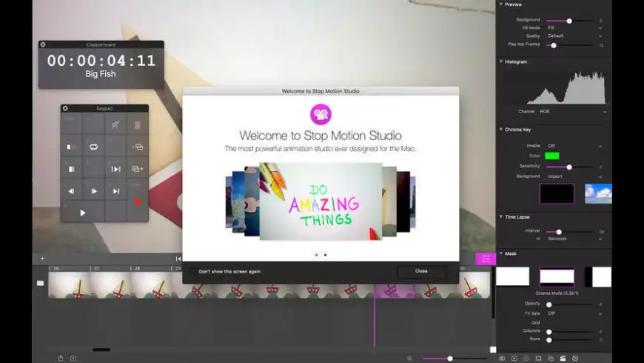Open the Quality dropdown
The image size is (644, 363).
574,36
